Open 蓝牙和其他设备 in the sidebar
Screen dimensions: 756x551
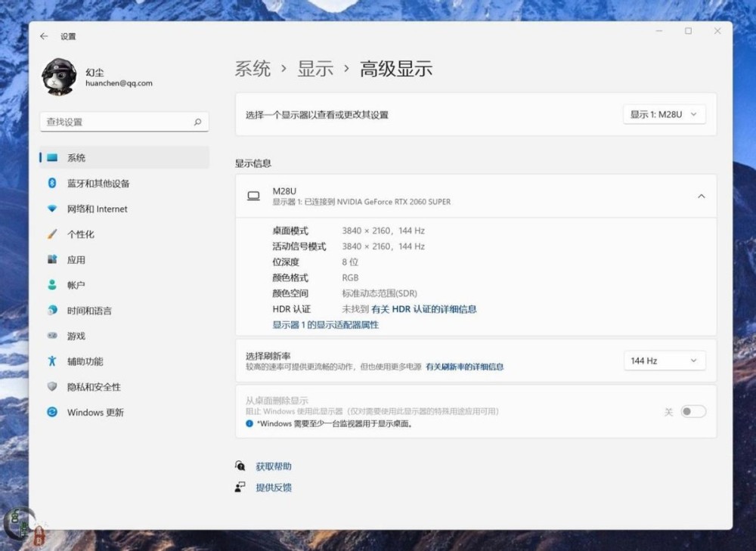coord(98,184)
